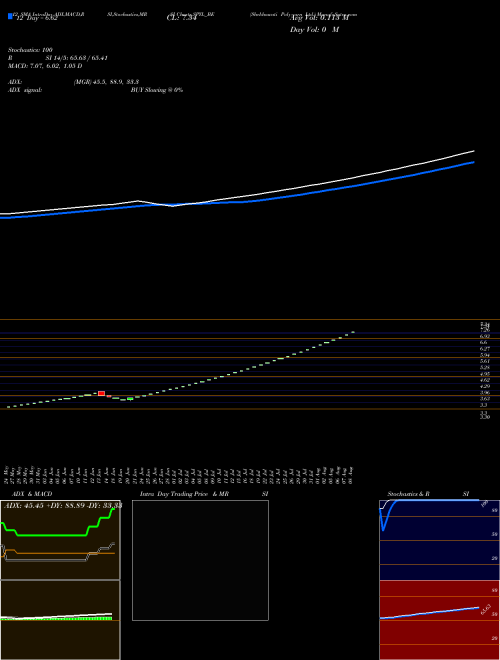Click the 5.61 price axis label
This screenshot has width=500, height=660.
(484, 361)
